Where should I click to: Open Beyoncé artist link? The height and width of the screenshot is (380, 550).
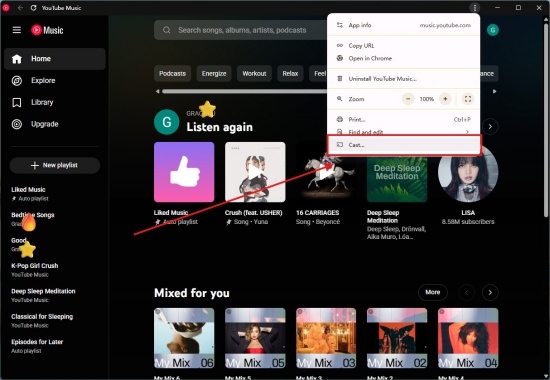click(329, 222)
